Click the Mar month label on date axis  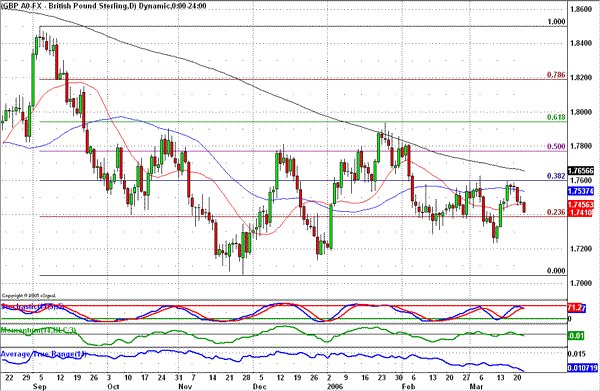pyautogui.click(x=476, y=386)
